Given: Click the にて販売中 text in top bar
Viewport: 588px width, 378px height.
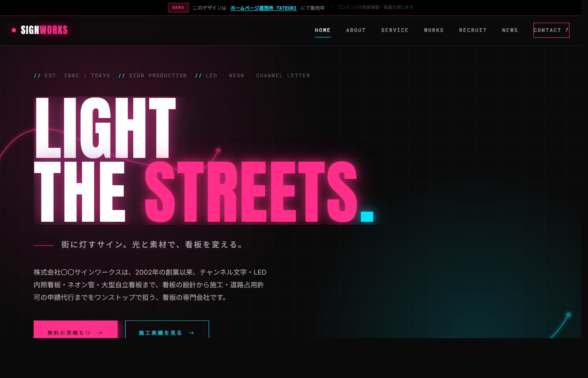Looking at the screenshot, I should pyautogui.click(x=312, y=8).
